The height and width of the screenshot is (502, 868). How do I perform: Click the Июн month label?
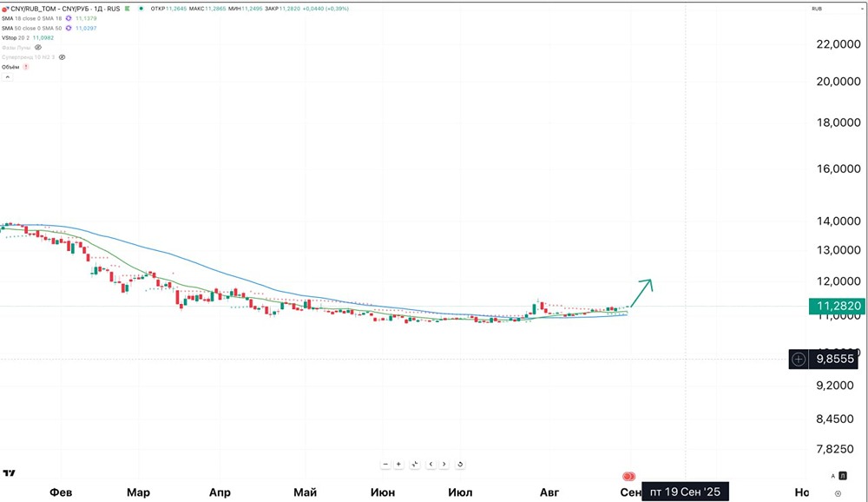(383, 492)
